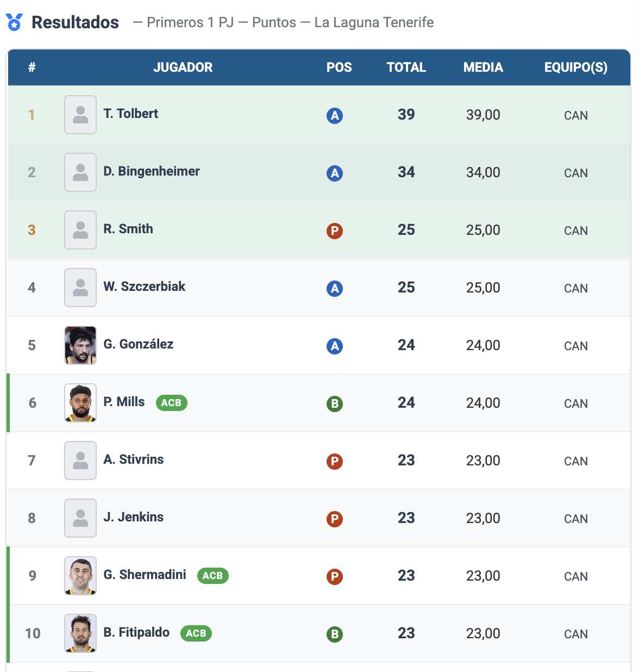639x672 pixels.
Task: Click the B position badge for B. Fitipaldo
Action: click(335, 634)
